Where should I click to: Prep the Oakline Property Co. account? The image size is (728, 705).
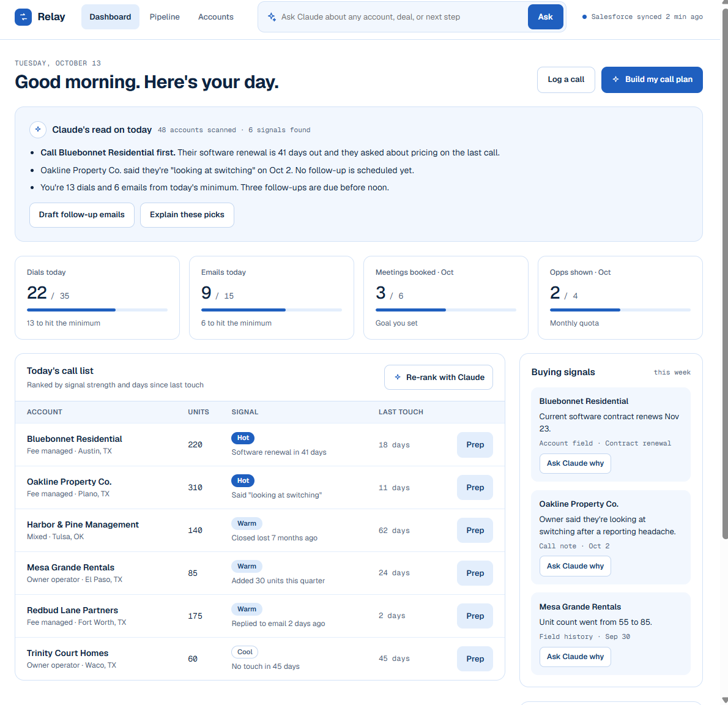[475, 488]
